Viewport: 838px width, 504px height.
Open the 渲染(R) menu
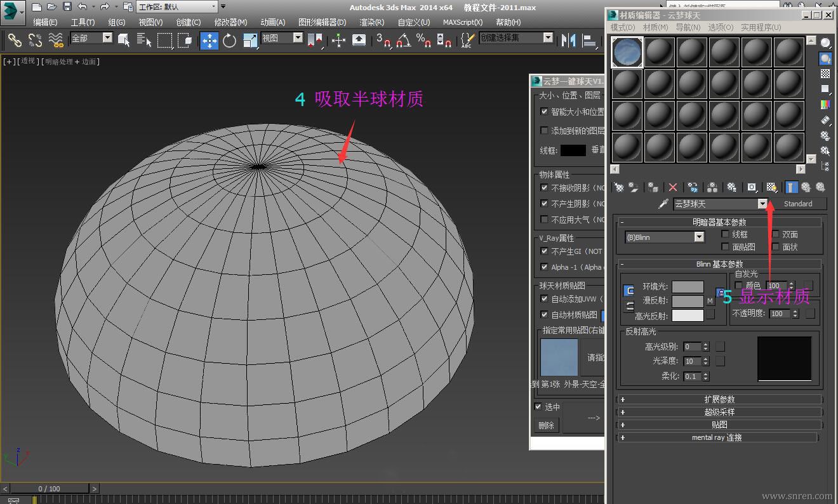tap(371, 22)
